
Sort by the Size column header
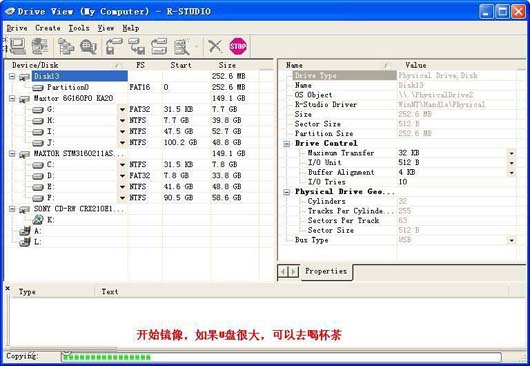(235, 65)
